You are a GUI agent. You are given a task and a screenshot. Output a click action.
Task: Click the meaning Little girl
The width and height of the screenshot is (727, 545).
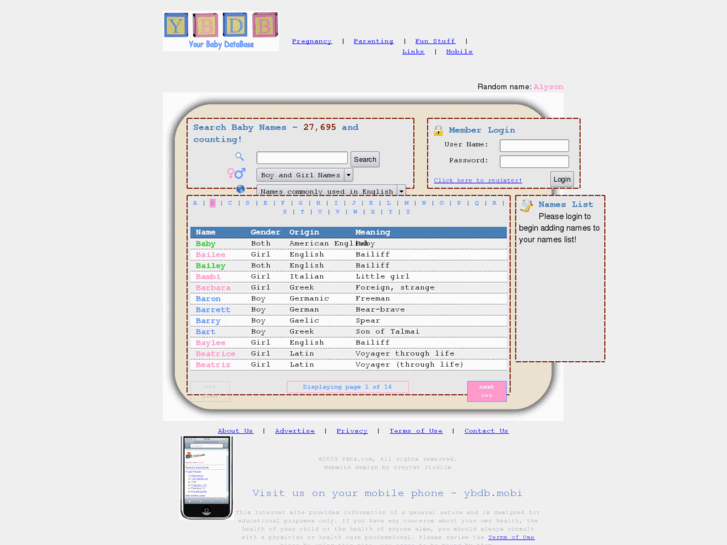[383, 276]
